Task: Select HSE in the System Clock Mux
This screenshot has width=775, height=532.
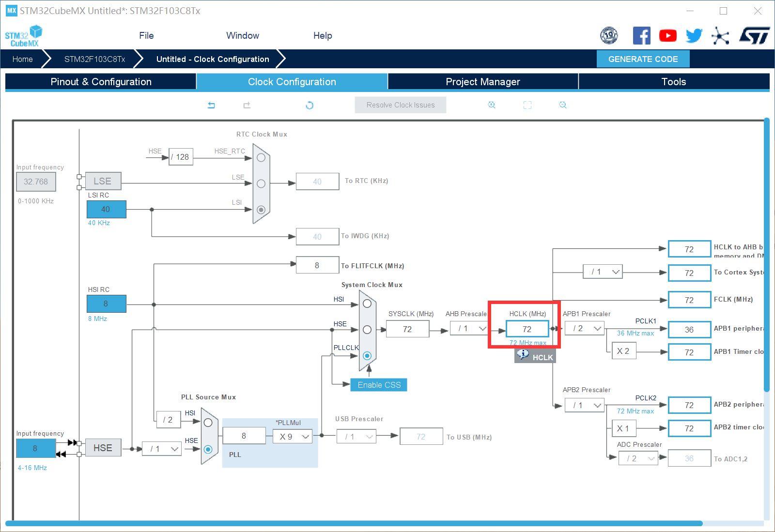Action: (367, 330)
